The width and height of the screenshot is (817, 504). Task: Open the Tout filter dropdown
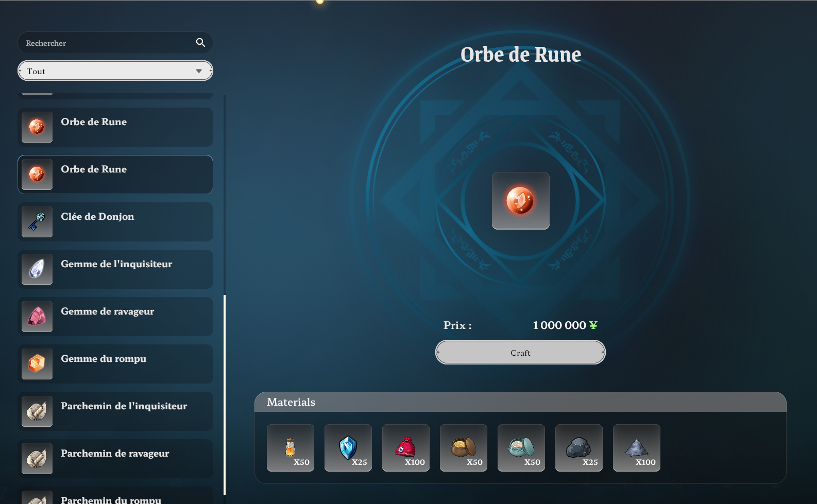(x=115, y=71)
